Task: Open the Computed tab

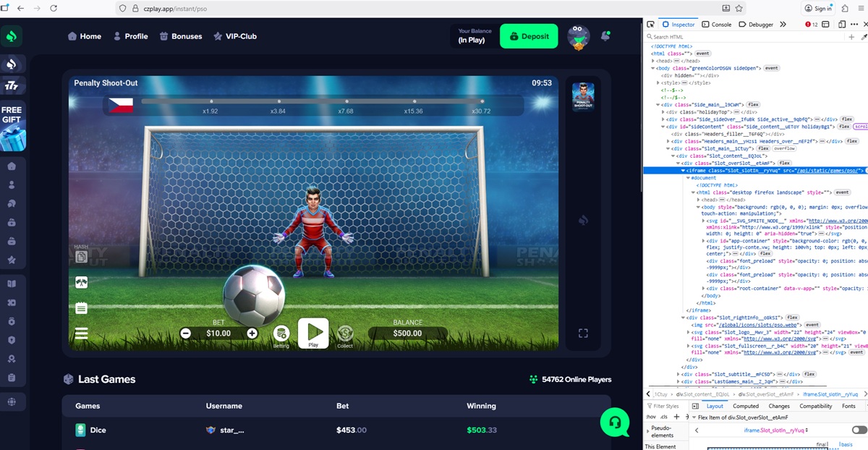Action: [746, 406]
